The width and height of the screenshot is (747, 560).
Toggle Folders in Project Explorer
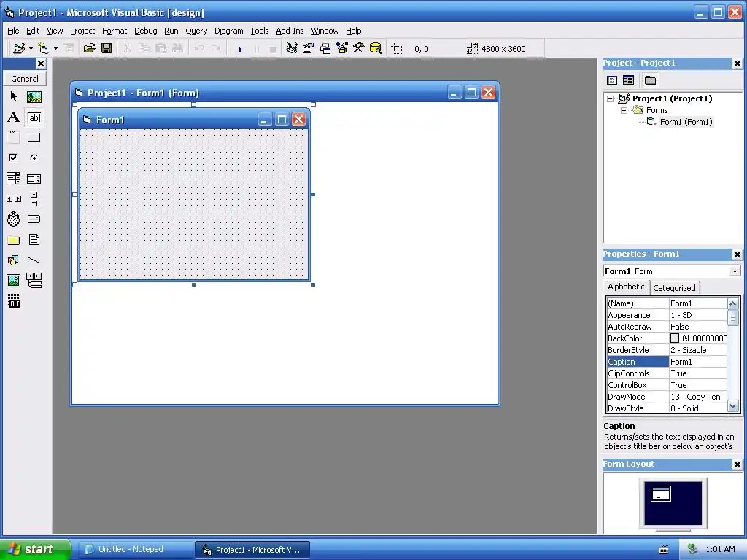(x=650, y=80)
